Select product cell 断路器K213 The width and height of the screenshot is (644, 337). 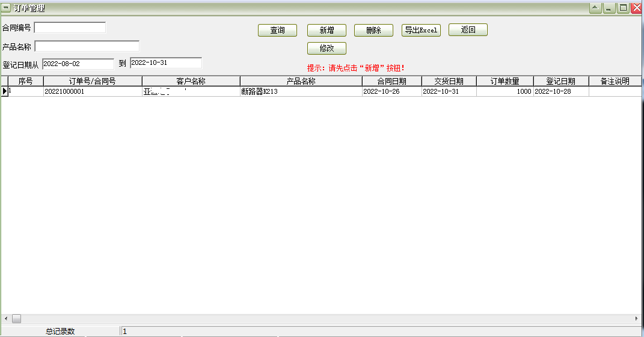point(301,91)
